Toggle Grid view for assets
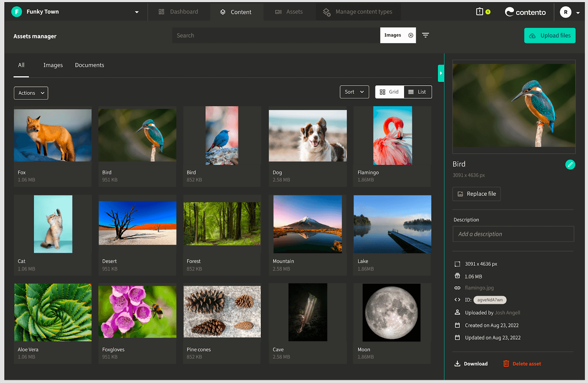588x383 pixels. pos(389,92)
